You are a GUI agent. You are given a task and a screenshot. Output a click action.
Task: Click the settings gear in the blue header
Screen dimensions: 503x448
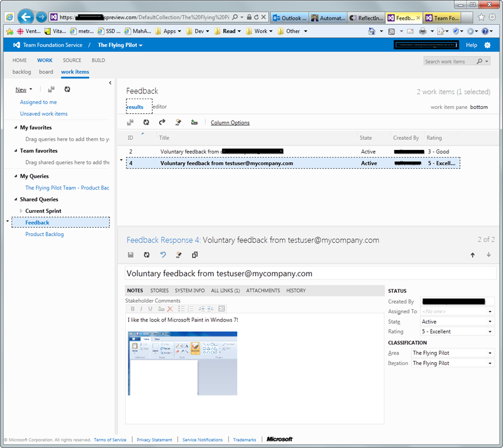(487, 45)
